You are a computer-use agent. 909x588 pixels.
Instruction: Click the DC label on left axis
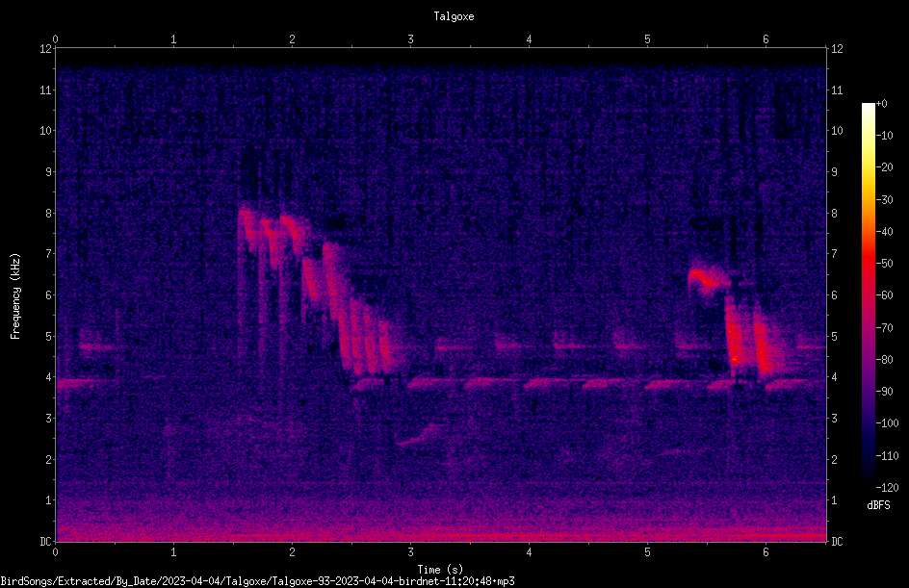(45, 542)
